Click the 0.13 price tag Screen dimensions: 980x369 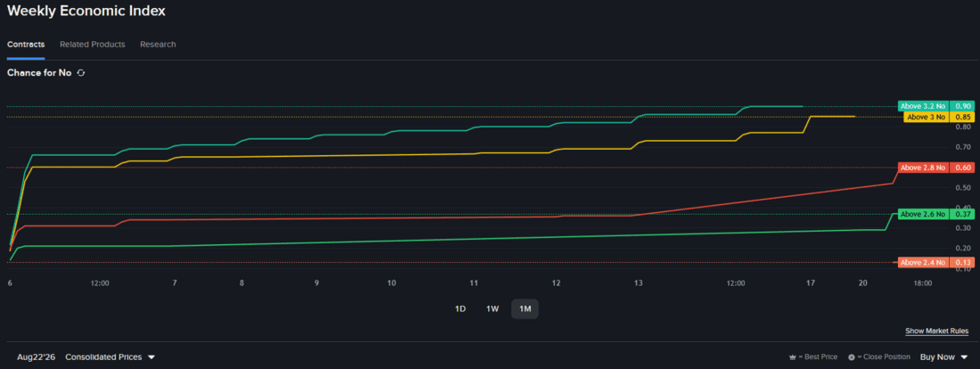pyautogui.click(x=962, y=263)
